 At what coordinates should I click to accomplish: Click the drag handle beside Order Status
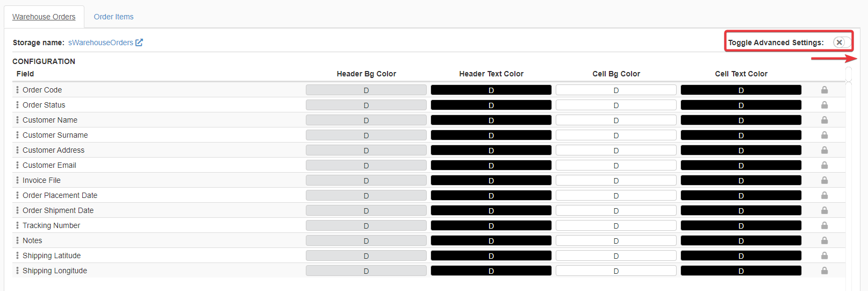click(17, 105)
